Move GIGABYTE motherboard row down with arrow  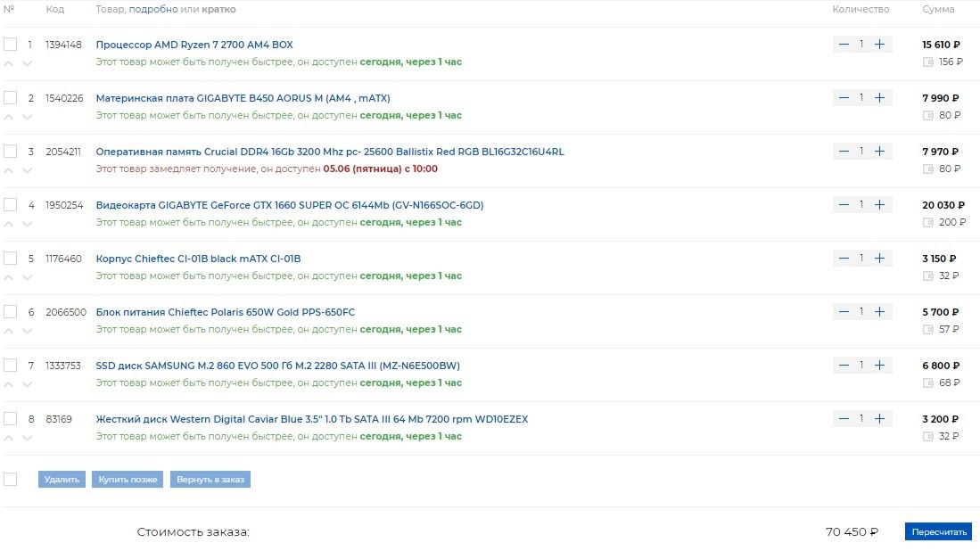click(x=27, y=117)
